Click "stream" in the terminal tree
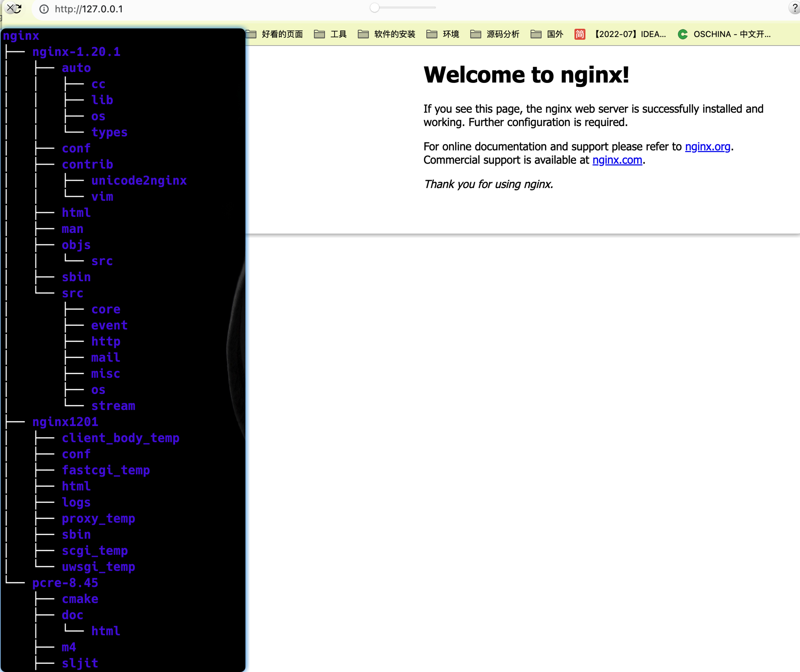This screenshot has height=672, width=800. (x=113, y=406)
